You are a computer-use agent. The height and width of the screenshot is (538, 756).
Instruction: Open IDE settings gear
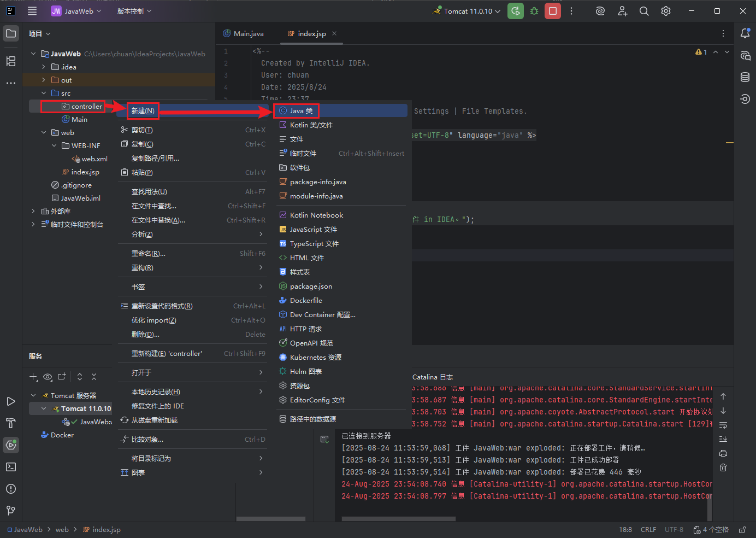(x=666, y=11)
